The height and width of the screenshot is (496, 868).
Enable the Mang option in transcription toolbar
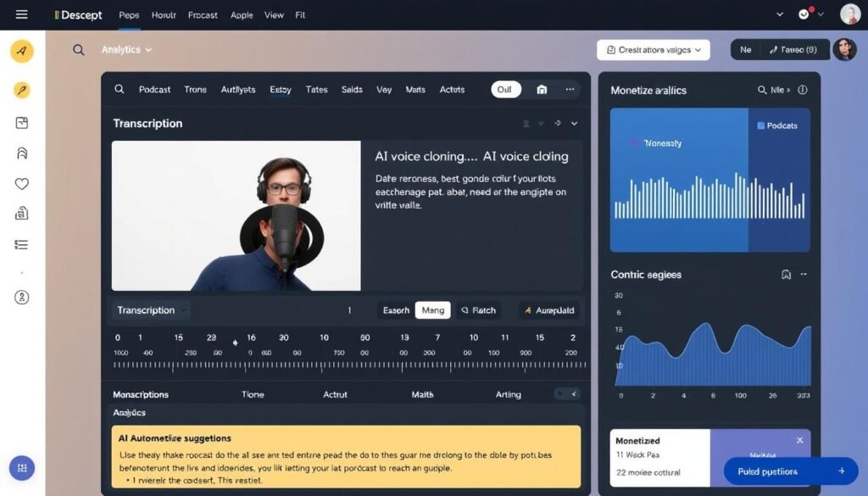point(433,310)
